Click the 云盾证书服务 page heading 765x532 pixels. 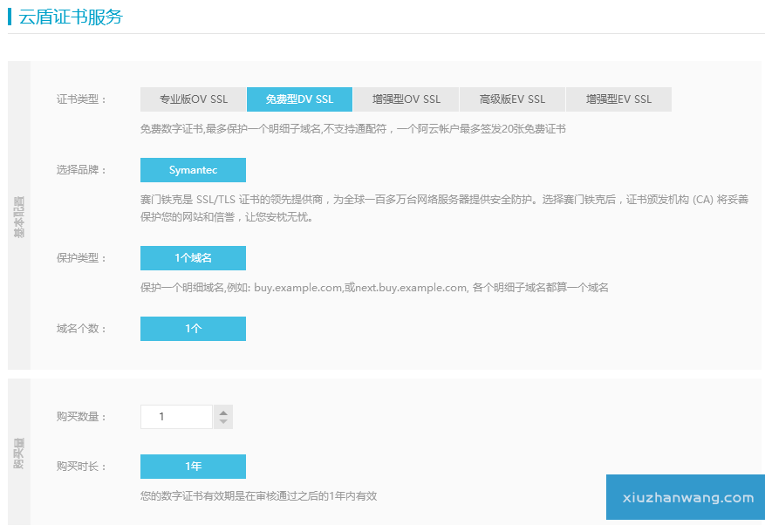pos(71,17)
